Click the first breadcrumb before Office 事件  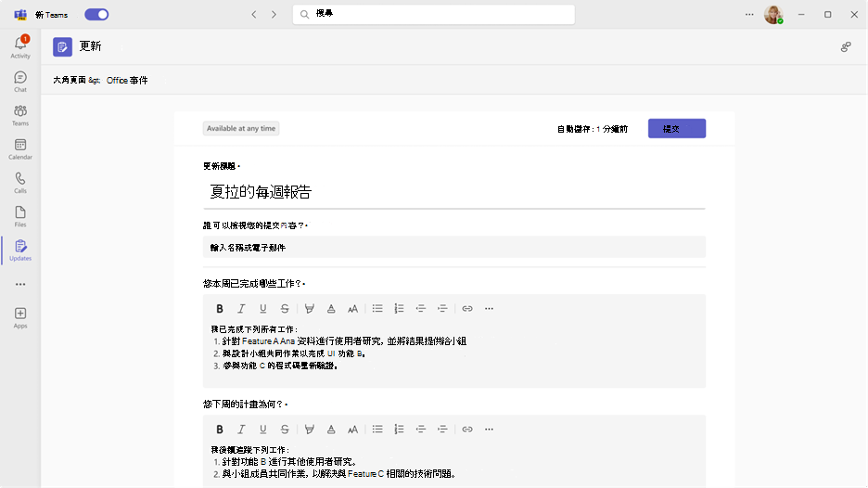(70, 81)
